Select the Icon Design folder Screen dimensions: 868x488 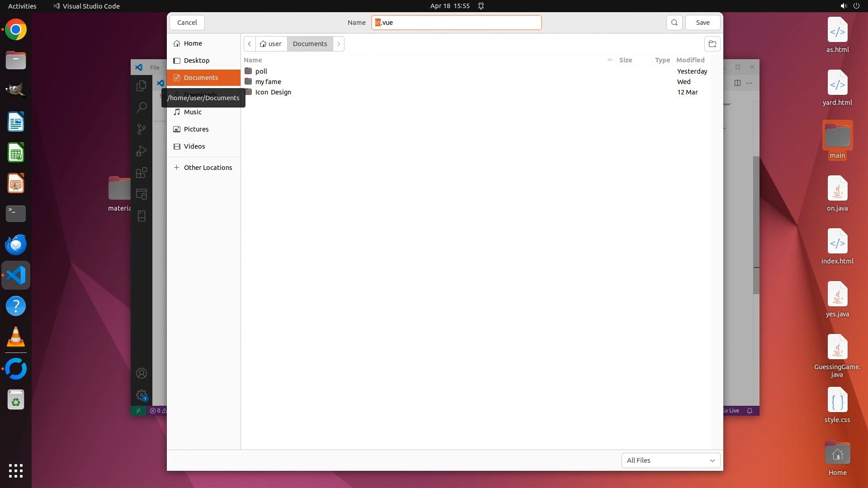[273, 92]
